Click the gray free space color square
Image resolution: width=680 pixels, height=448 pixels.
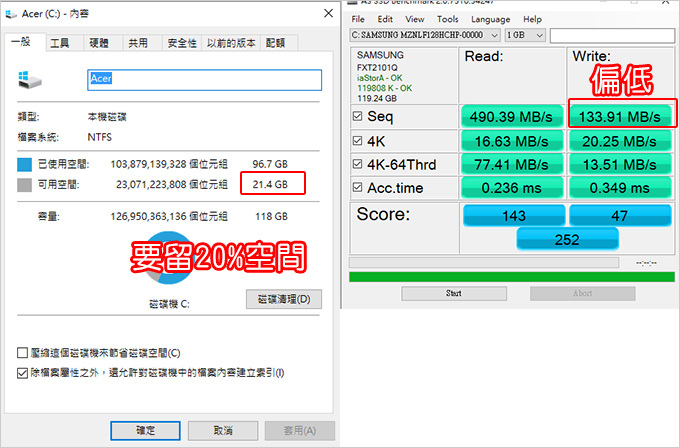(24, 185)
